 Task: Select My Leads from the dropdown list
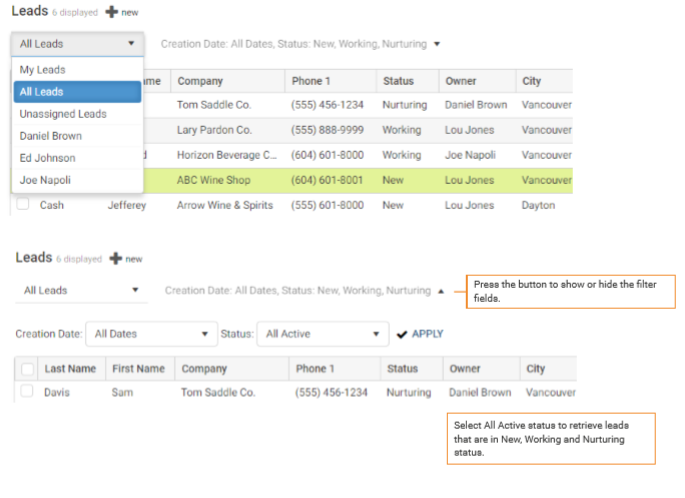(x=41, y=70)
